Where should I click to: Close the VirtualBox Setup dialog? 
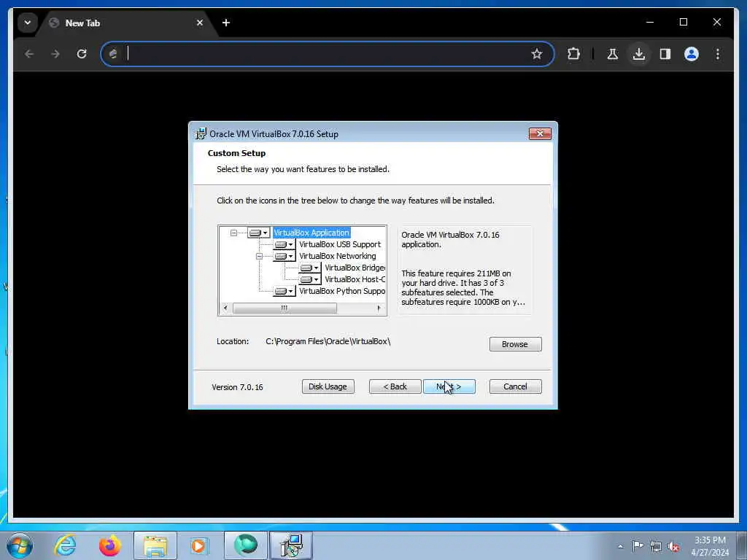[x=540, y=134]
